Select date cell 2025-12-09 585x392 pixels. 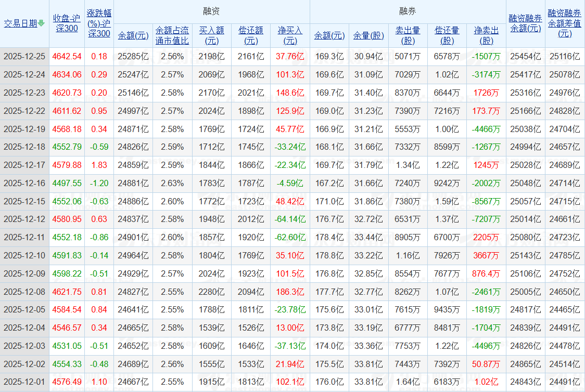coord(24,274)
